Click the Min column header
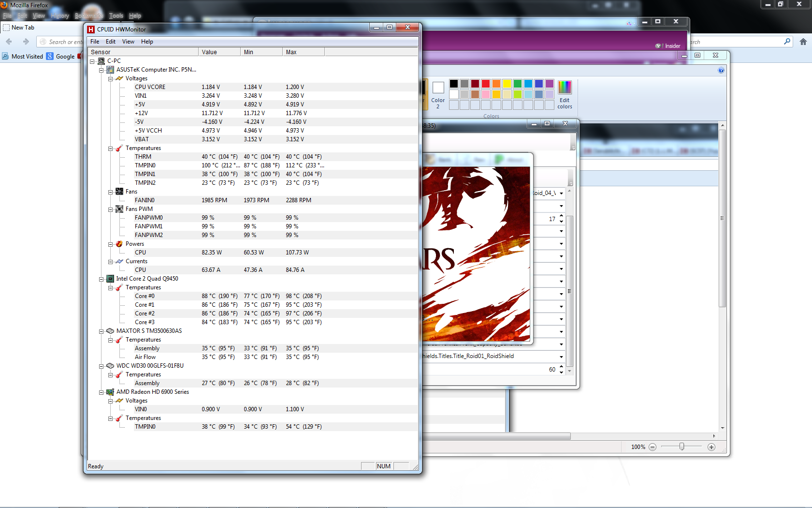The height and width of the screenshot is (508, 812). click(261, 52)
